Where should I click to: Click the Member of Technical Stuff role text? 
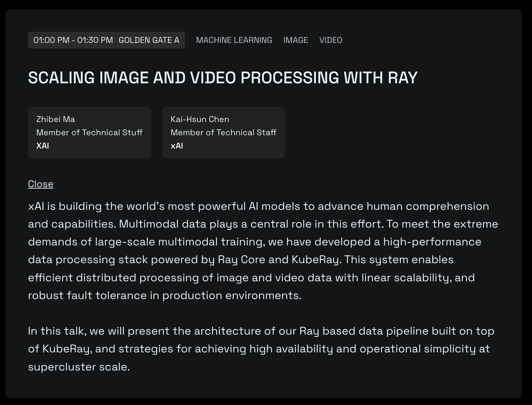click(x=89, y=132)
